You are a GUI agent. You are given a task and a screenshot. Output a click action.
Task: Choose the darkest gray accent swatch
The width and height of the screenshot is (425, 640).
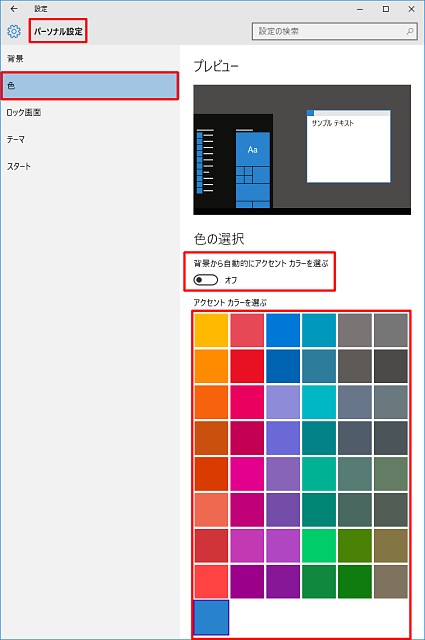391,366
